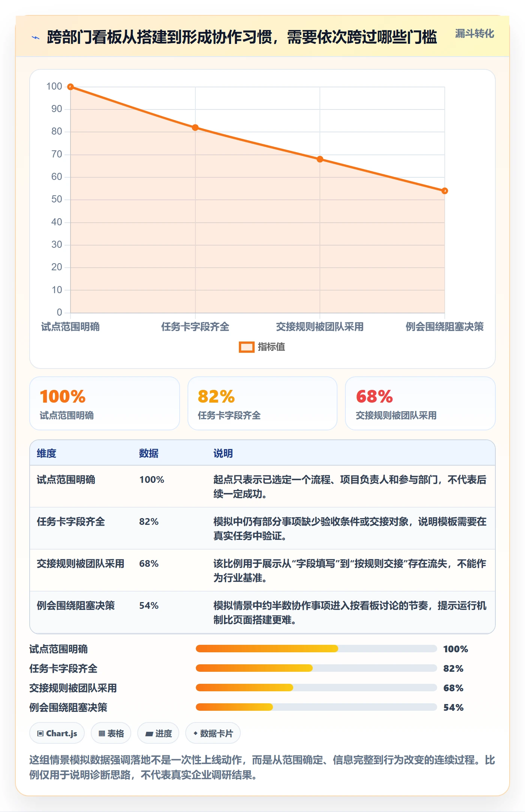Click the footer note starting 这组情景模拟数据
This screenshot has width=525, height=812.
pyautogui.click(x=262, y=767)
